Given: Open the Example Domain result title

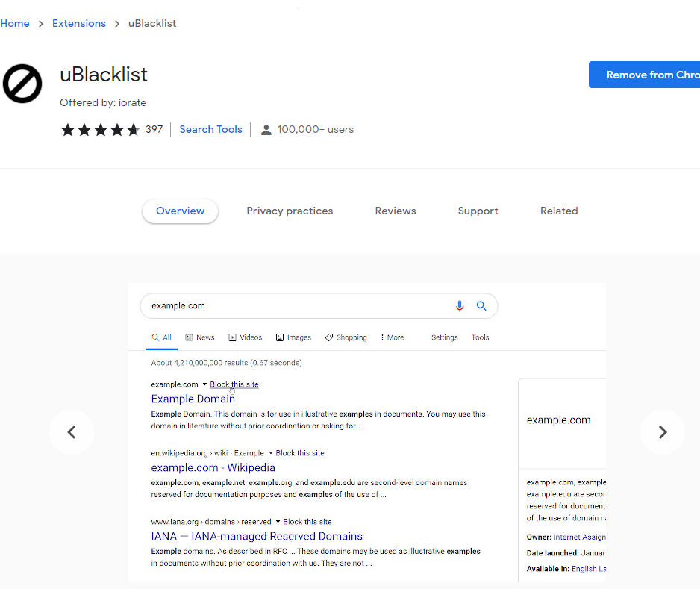Looking at the screenshot, I should click(x=193, y=399).
